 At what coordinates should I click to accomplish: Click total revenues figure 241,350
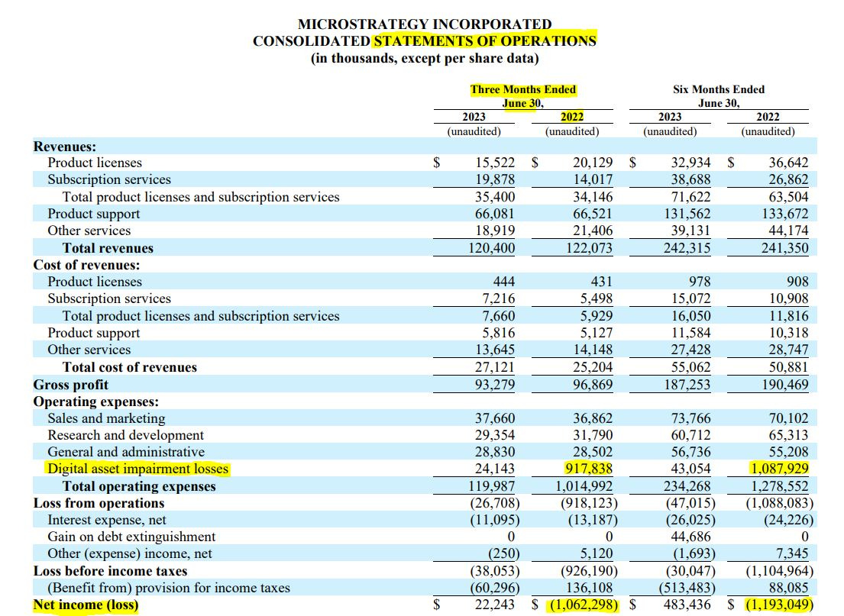pyautogui.click(x=784, y=248)
